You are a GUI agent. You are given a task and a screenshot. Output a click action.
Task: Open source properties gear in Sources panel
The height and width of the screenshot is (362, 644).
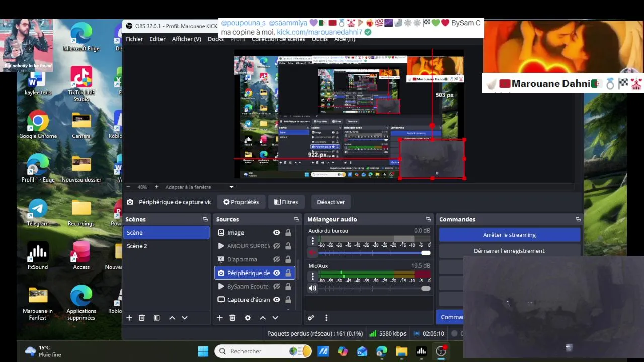(x=248, y=318)
